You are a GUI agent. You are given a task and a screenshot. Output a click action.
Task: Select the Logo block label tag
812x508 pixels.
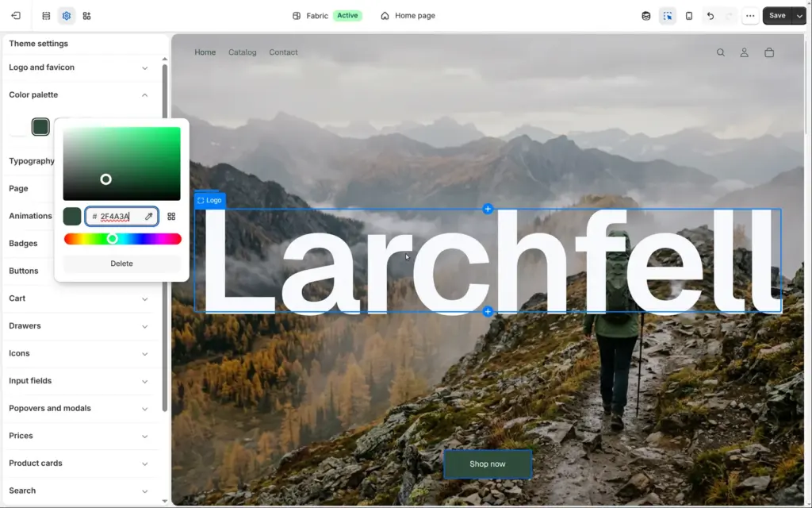209,200
